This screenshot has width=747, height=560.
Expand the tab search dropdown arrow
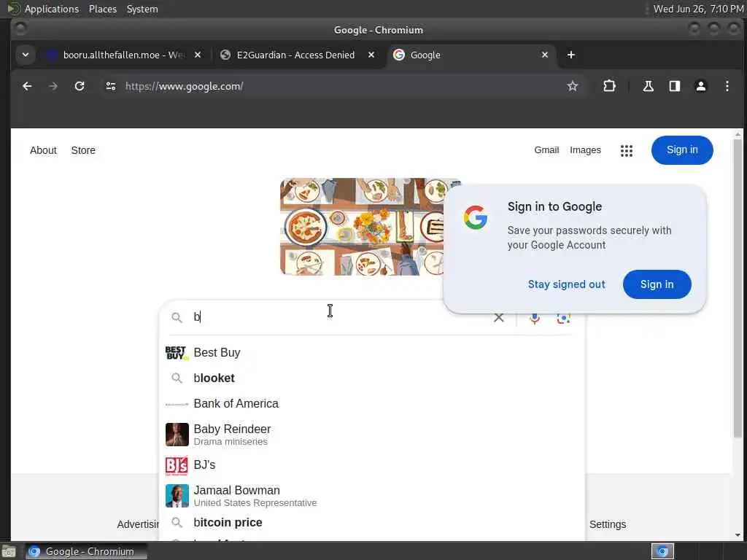pos(26,55)
